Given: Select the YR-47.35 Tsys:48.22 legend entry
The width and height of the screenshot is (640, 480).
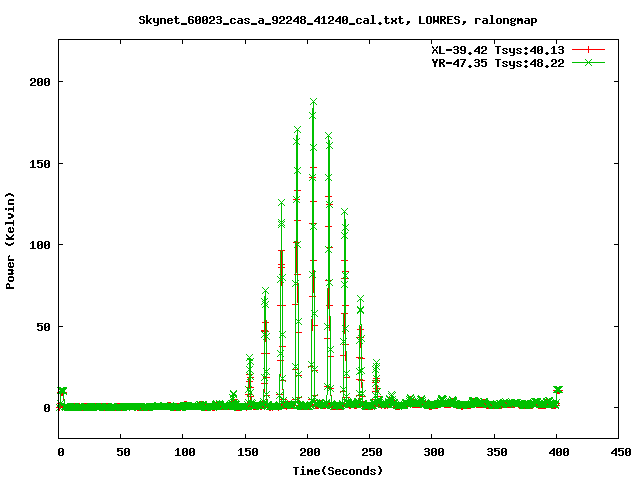Looking at the screenshot, I should [498, 63].
